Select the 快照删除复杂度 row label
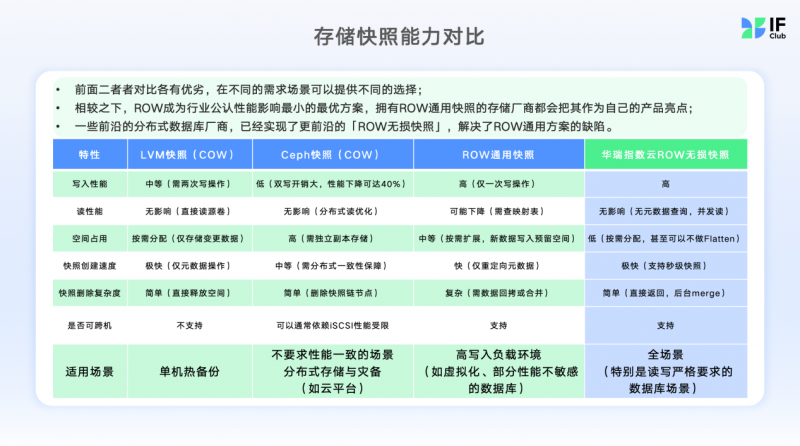This screenshot has width=800, height=446. click(x=90, y=293)
